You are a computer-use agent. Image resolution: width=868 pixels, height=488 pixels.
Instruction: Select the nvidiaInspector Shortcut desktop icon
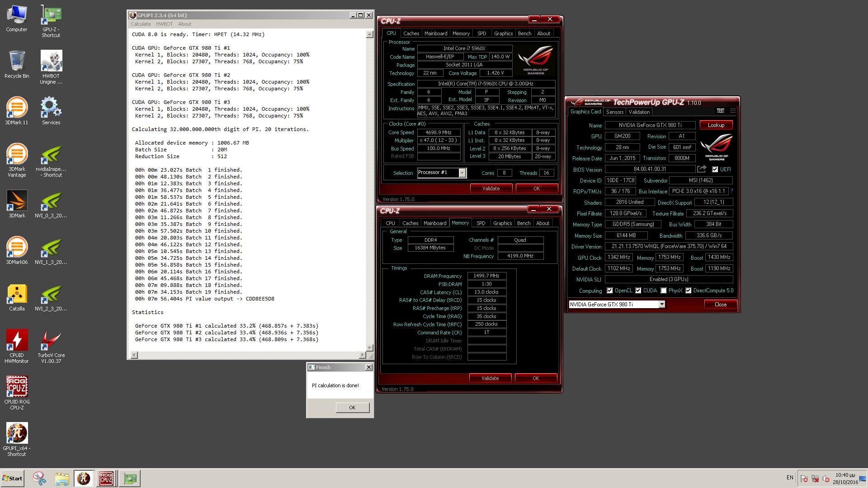(x=51, y=160)
